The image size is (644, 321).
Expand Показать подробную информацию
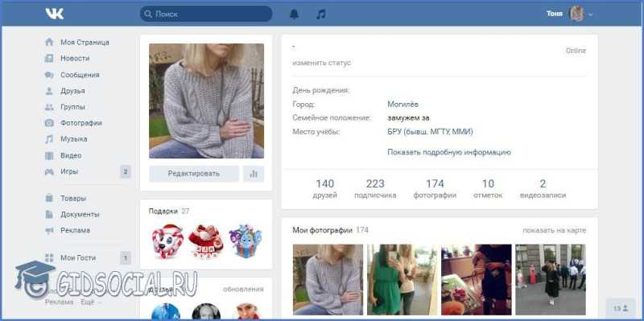[449, 152]
